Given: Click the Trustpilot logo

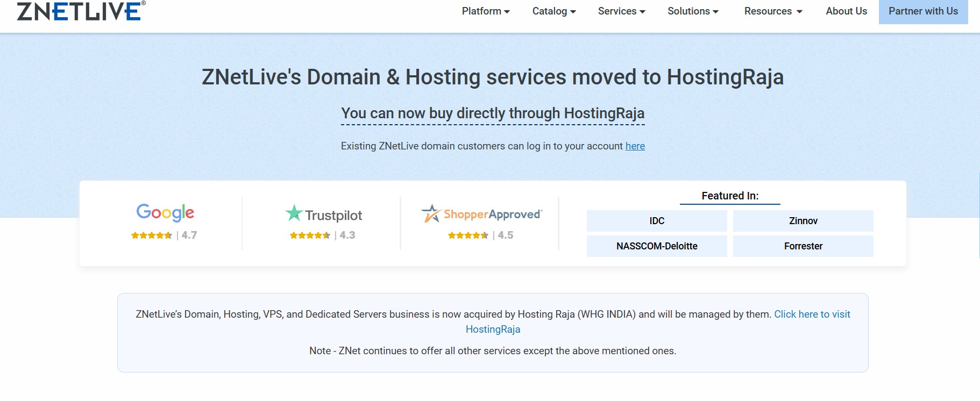Looking at the screenshot, I should pos(323,214).
